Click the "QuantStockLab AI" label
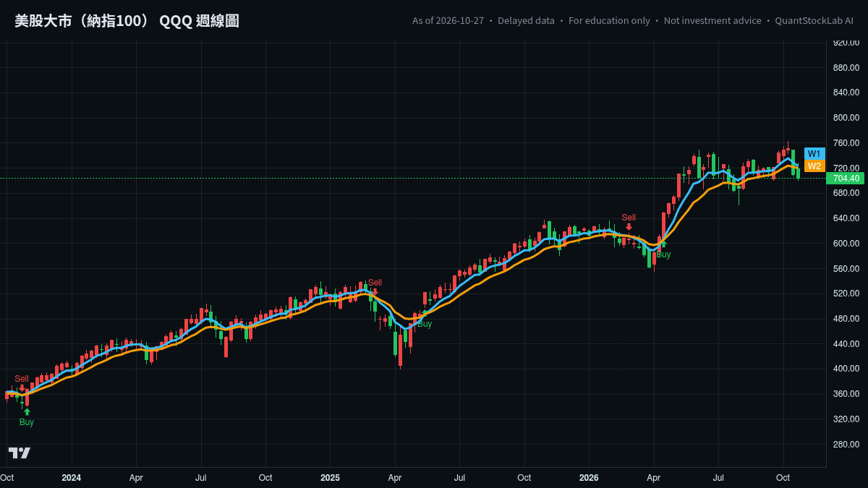Screen dimensions: 868x488 pyautogui.click(x=814, y=21)
